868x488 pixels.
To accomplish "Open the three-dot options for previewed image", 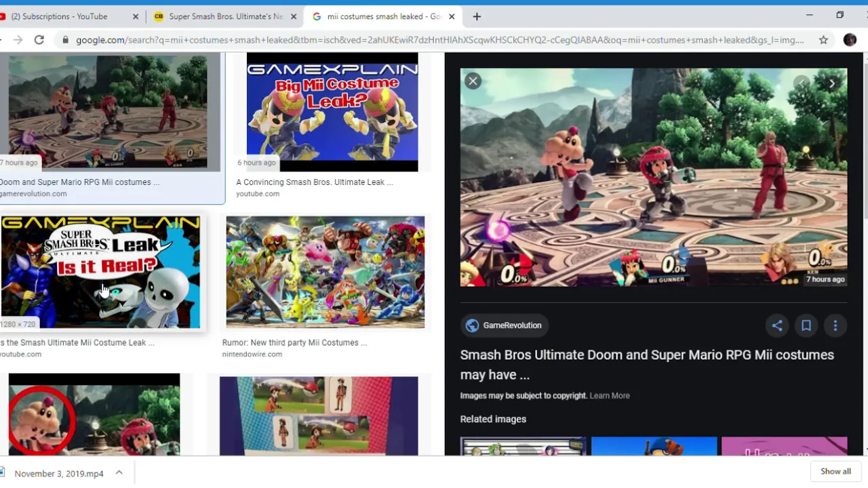I will (835, 325).
